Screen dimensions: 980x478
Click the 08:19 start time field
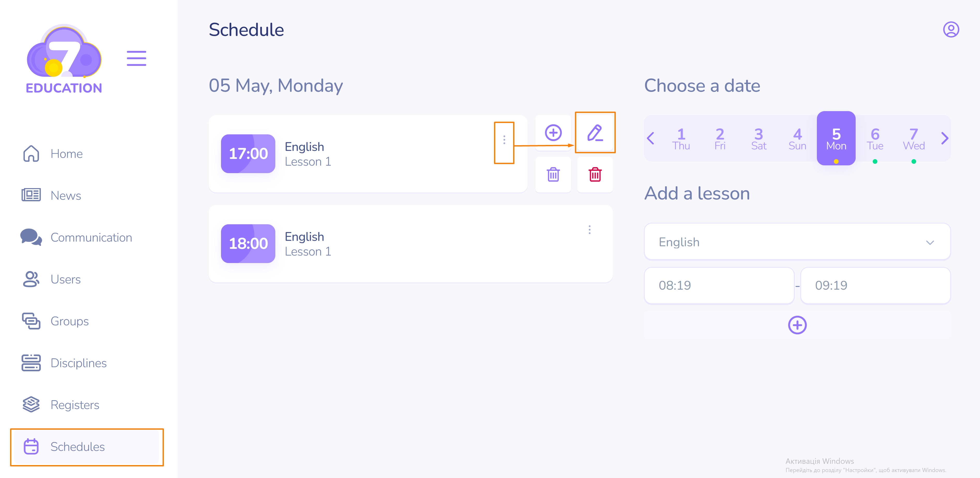pyautogui.click(x=719, y=285)
